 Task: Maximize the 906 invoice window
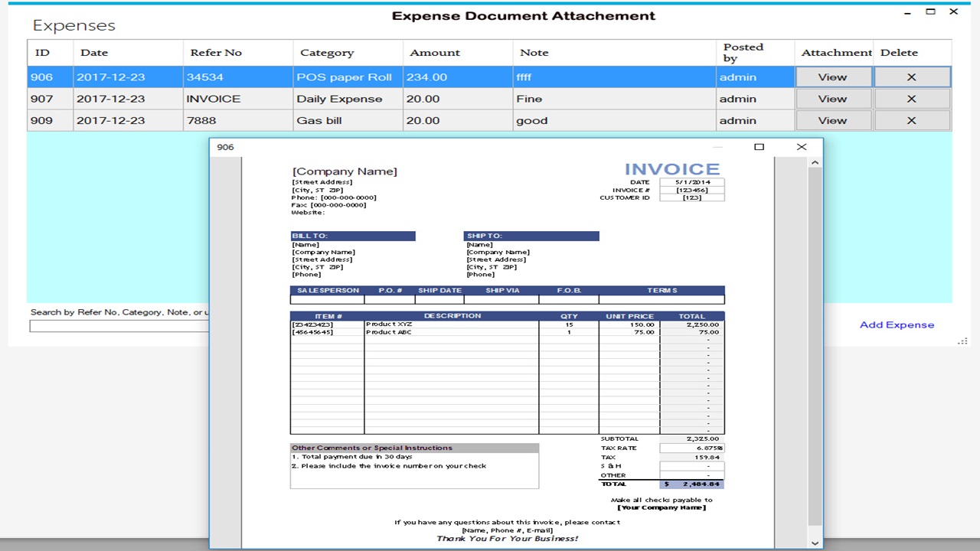tap(759, 146)
